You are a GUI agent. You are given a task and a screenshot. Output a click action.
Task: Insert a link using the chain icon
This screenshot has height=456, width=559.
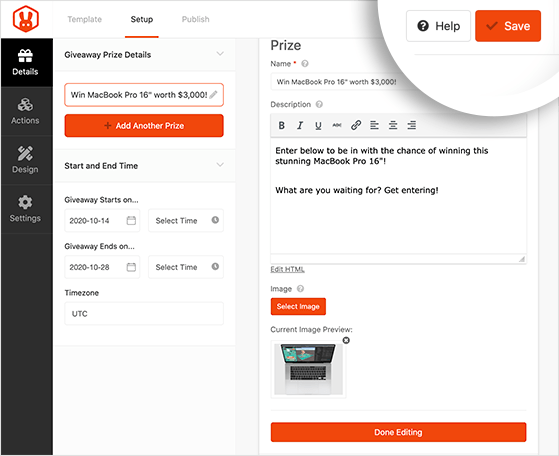click(356, 125)
